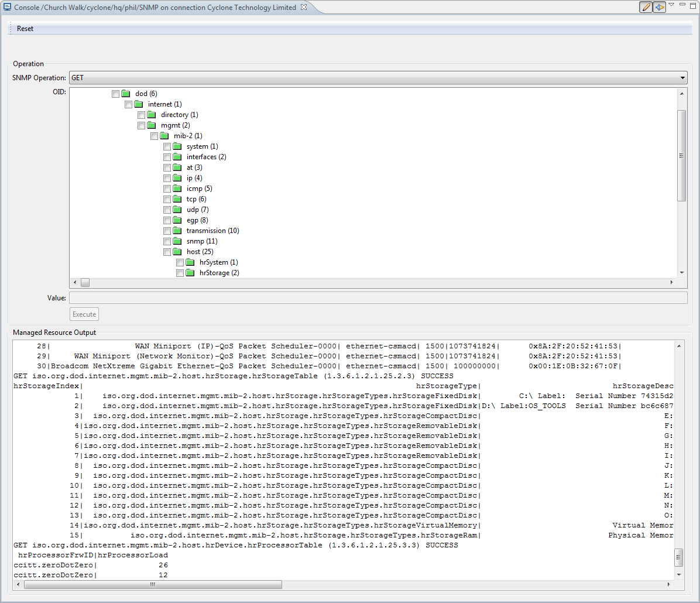Click the host folder icon
The image size is (700, 603).
(x=177, y=252)
